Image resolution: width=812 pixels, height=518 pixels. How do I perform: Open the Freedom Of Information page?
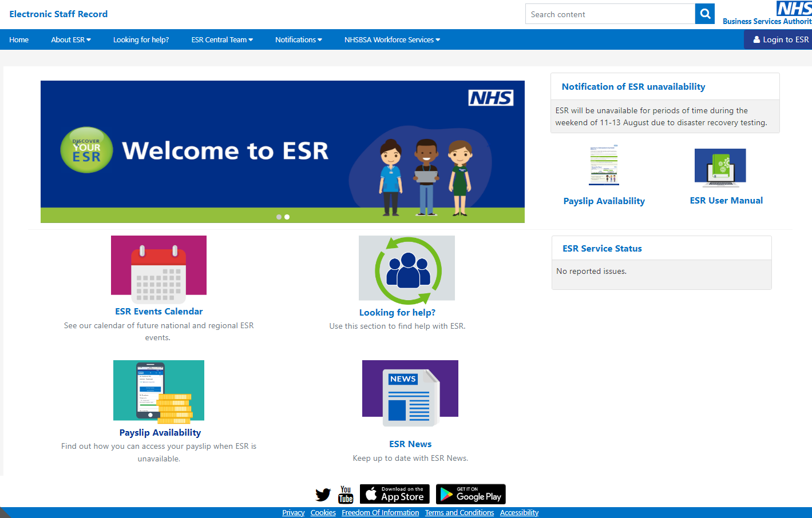pos(380,512)
